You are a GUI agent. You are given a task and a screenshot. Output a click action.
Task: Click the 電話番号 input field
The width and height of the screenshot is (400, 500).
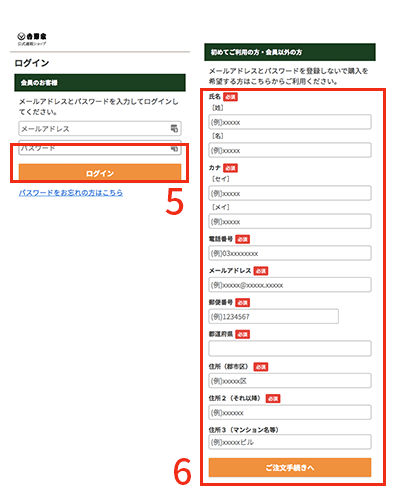tap(290, 253)
